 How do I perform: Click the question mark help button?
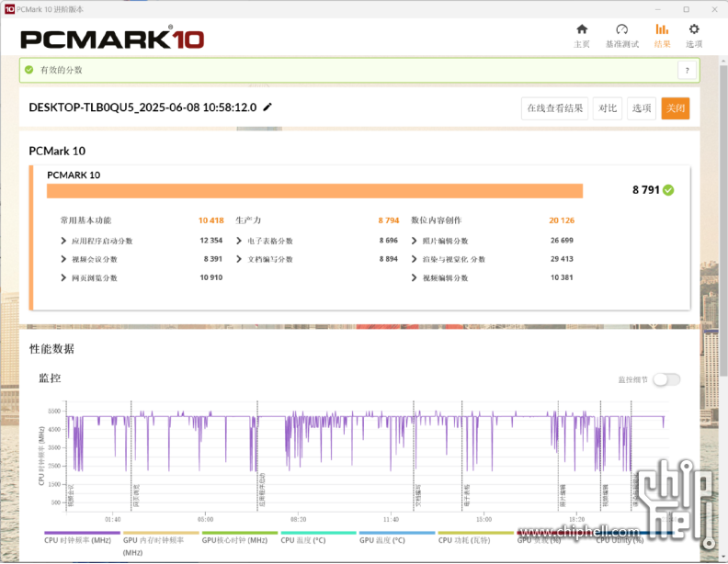pos(688,71)
